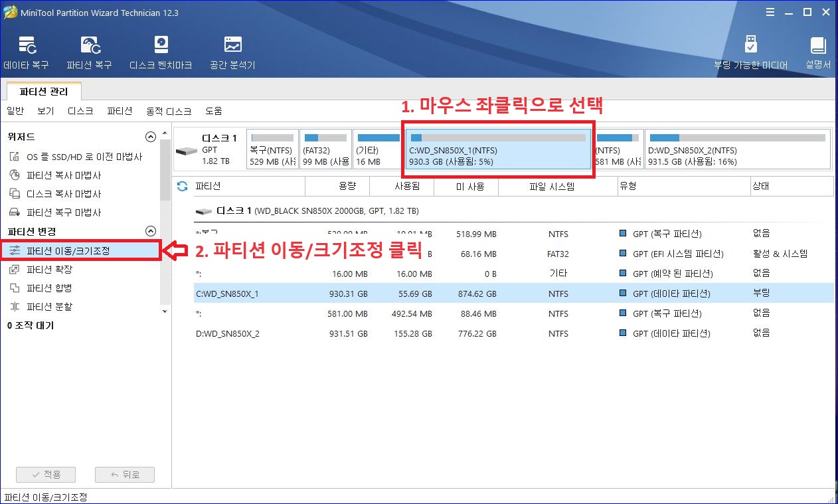
Task: Click the sidebar scrollbar down arrow
Action: click(165, 311)
